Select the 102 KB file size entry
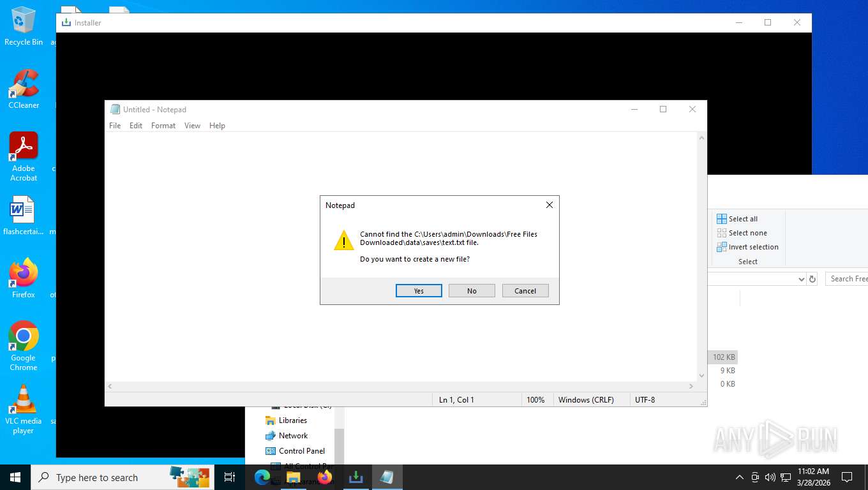Viewport: 868px width, 490px height. click(x=724, y=357)
